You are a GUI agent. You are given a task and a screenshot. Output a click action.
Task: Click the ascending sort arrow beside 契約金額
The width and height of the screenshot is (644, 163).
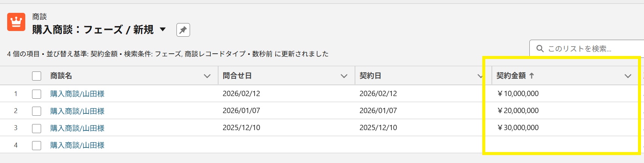pos(532,76)
